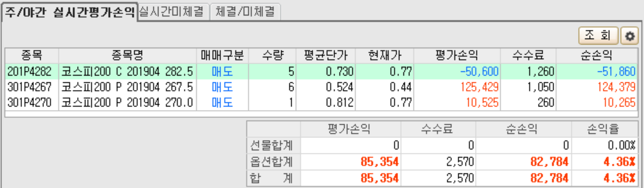Click the 현재가 column header

pyautogui.click(x=385, y=55)
